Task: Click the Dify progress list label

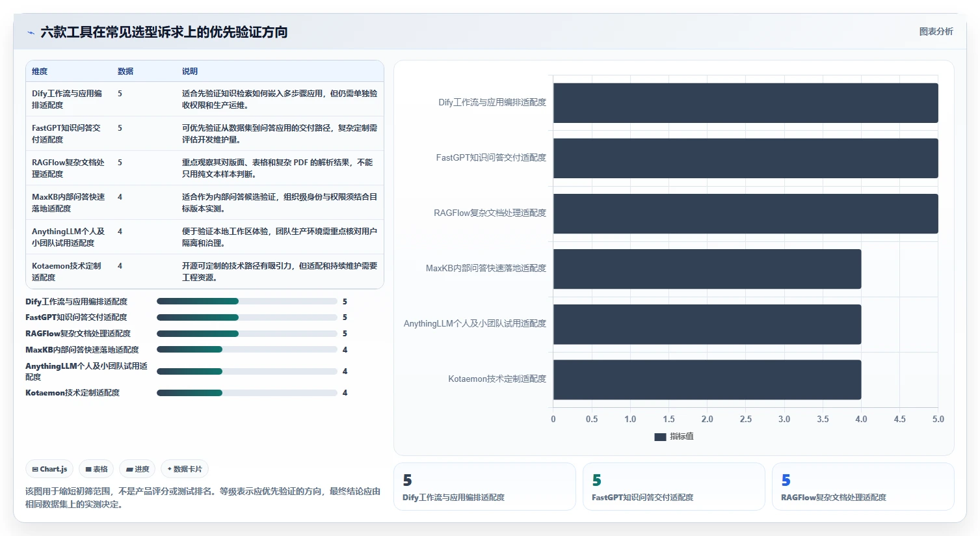Action: (77, 302)
